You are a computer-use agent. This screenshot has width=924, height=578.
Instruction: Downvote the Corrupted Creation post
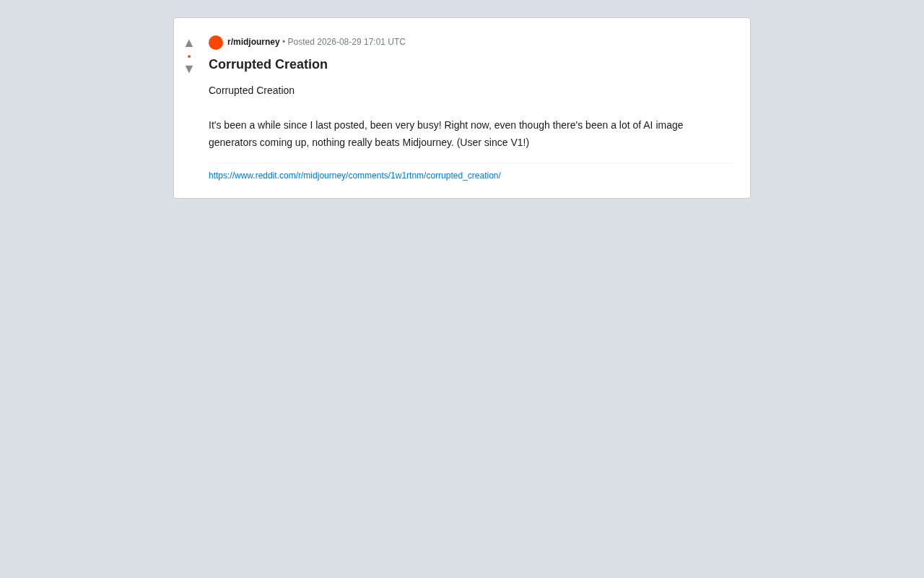(x=189, y=69)
